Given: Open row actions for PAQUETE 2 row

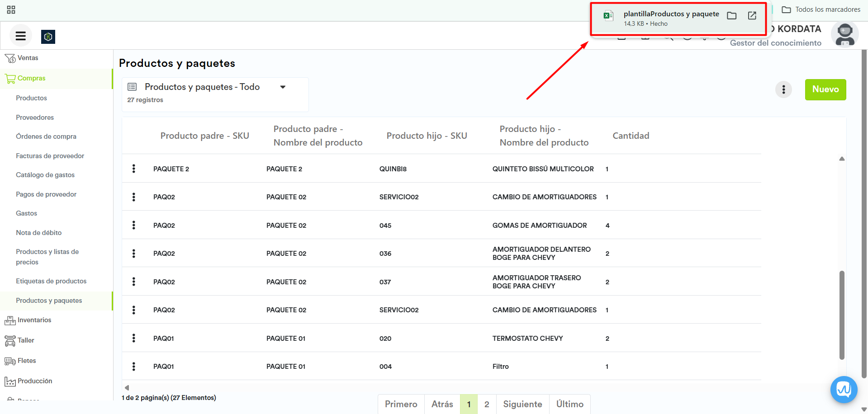Looking at the screenshot, I should click(x=134, y=169).
